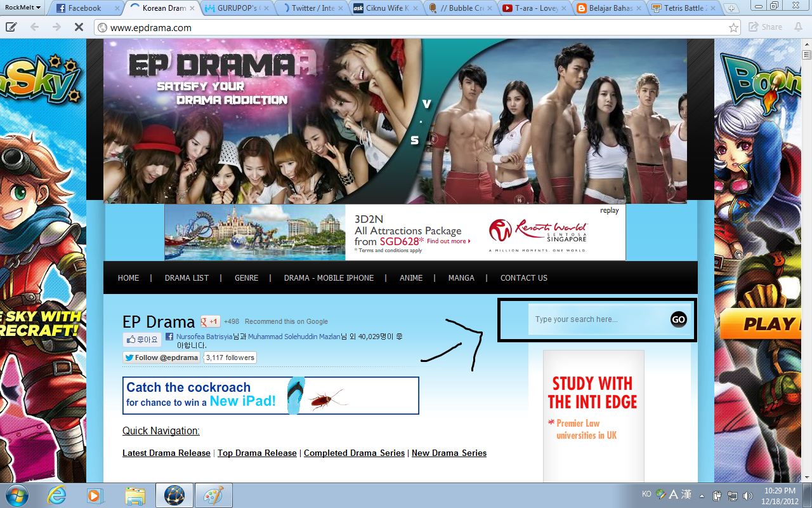Open HOME in site navigation
Viewport: 812px width, 508px height.
click(128, 278)
